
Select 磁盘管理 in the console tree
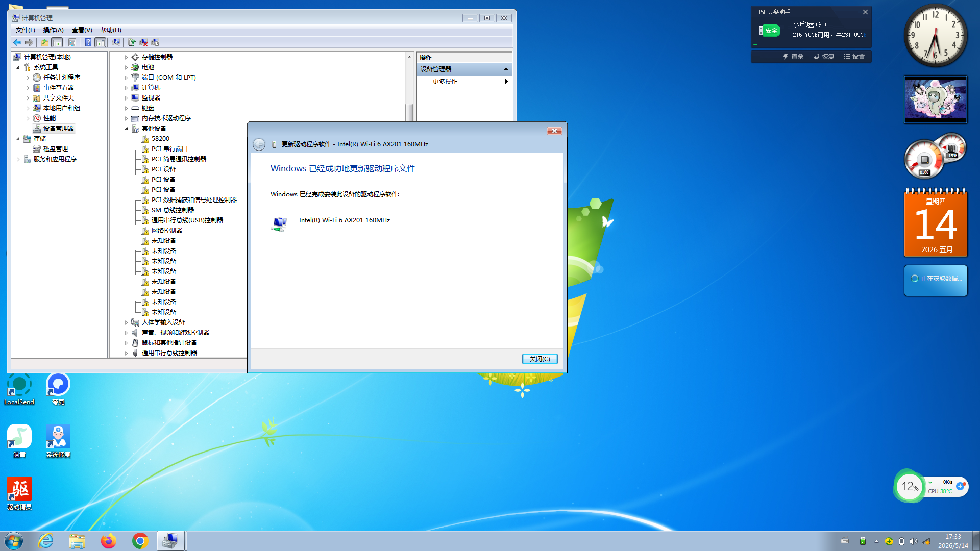point(55,149)
